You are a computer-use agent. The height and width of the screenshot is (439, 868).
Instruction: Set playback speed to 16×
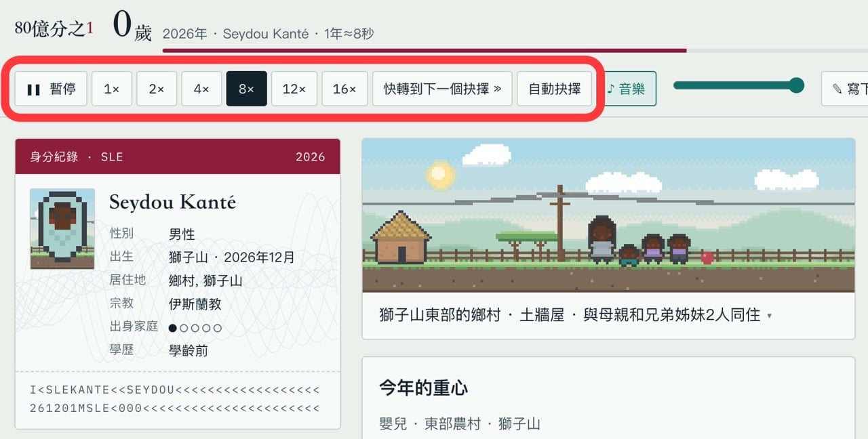pyautogui.click(x=344, y=89)
